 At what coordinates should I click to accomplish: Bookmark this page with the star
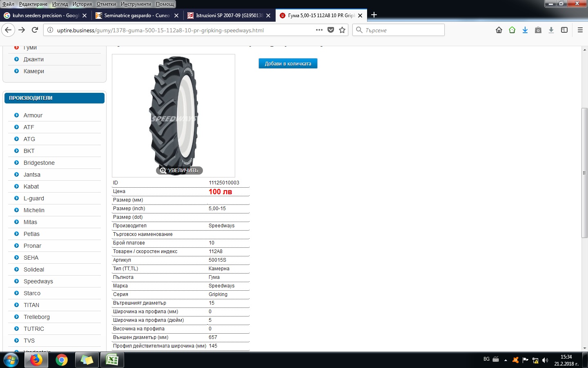(x=342, y=30)
